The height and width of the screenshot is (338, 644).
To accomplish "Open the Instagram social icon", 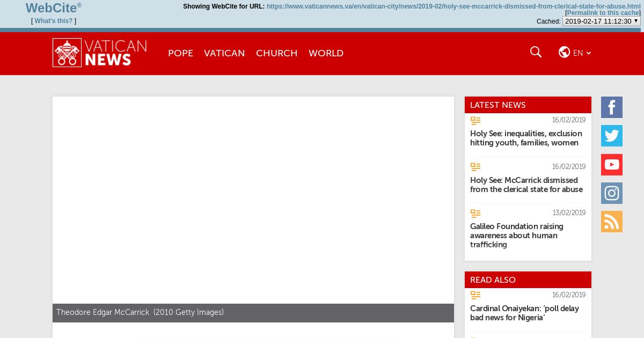I will coord(612,193).
